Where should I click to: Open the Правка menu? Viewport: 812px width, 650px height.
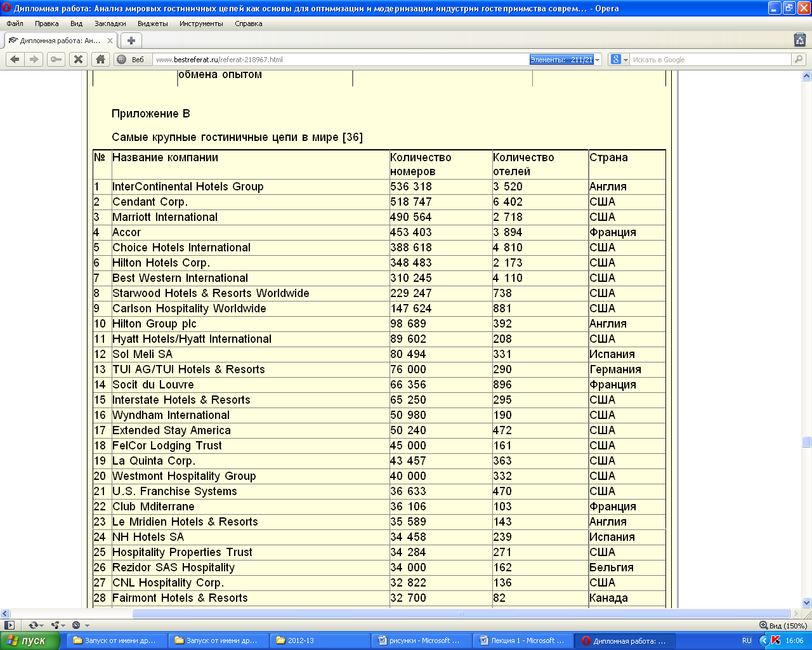(47, 23)
